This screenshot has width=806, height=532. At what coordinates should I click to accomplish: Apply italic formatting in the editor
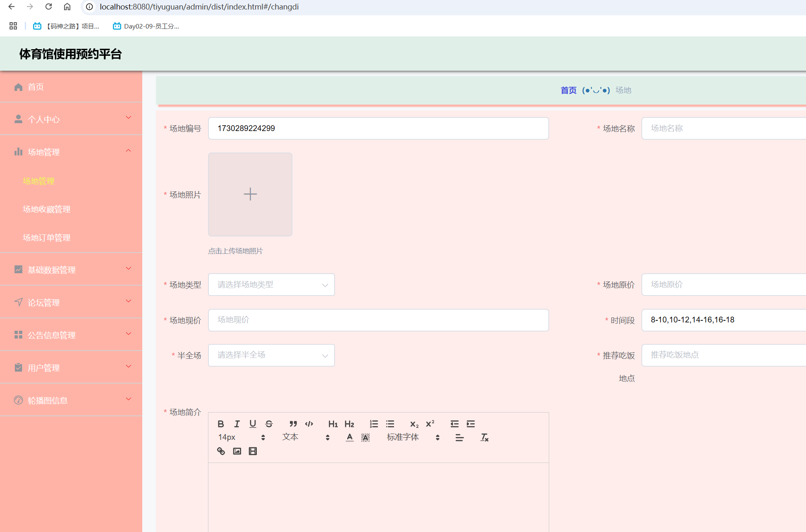[237, 424]
